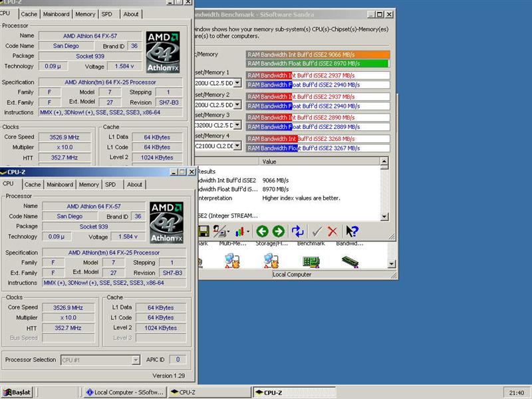The height and width of the screenshot is (399, 532).
Task: Click the AMD Athlon 64 FX-57 name in front CPU-Z
Action: [x=94, y=206]
